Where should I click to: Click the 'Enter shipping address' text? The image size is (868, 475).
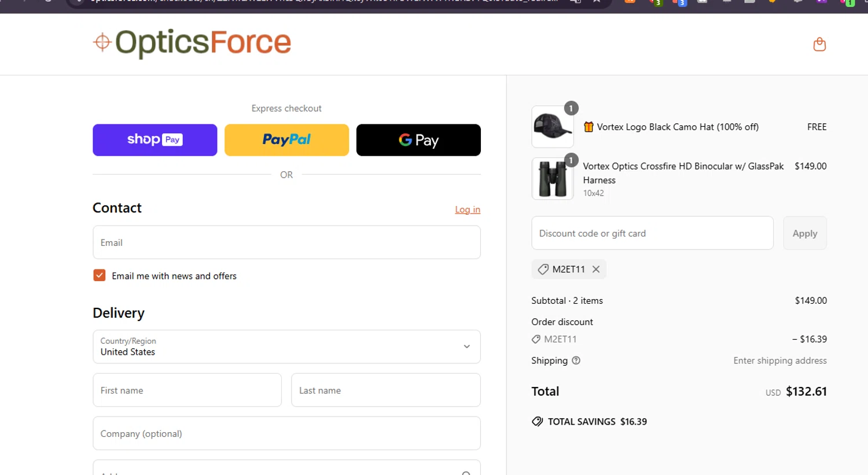click(780, 360)
